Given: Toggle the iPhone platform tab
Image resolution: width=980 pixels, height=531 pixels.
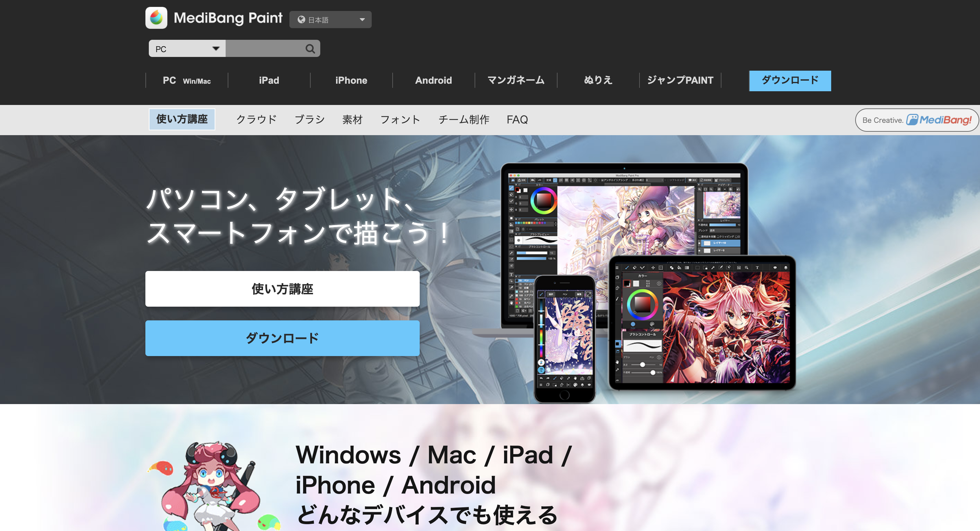Looking at the screenshot, I should 351,80.
